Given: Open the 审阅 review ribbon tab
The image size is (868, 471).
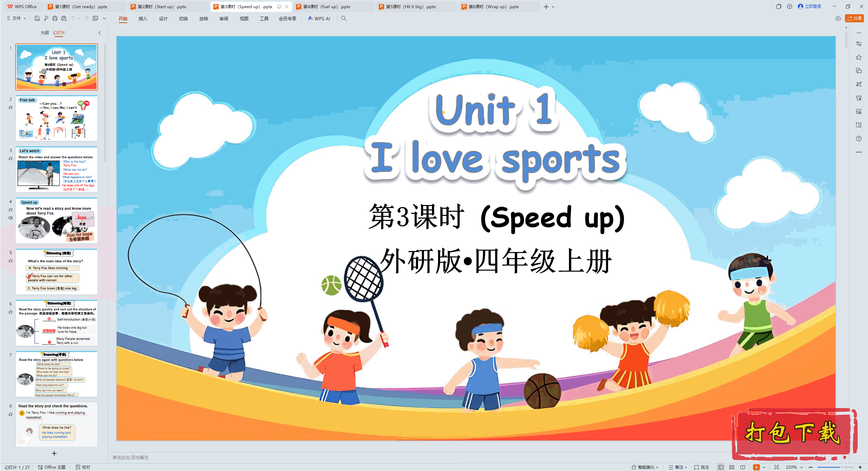Looking at the screenshot, I should coord(224,19).
